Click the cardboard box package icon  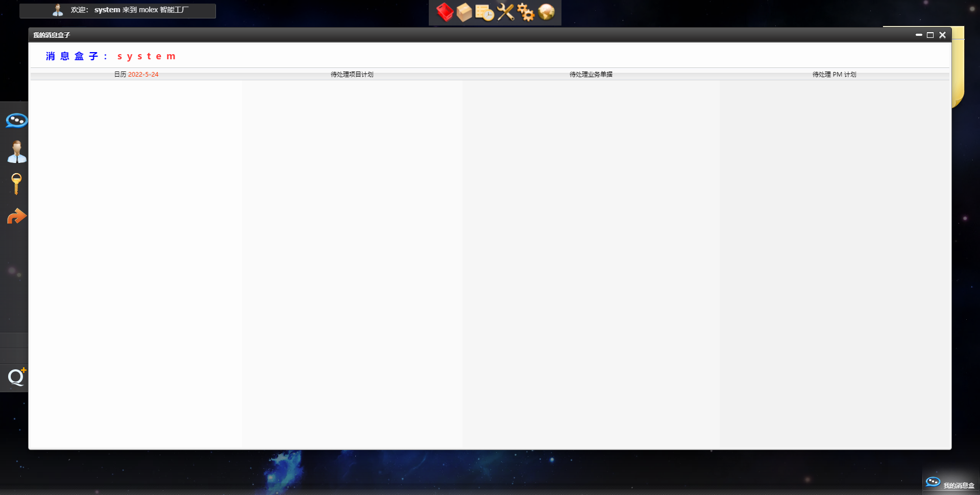(464, 12)
